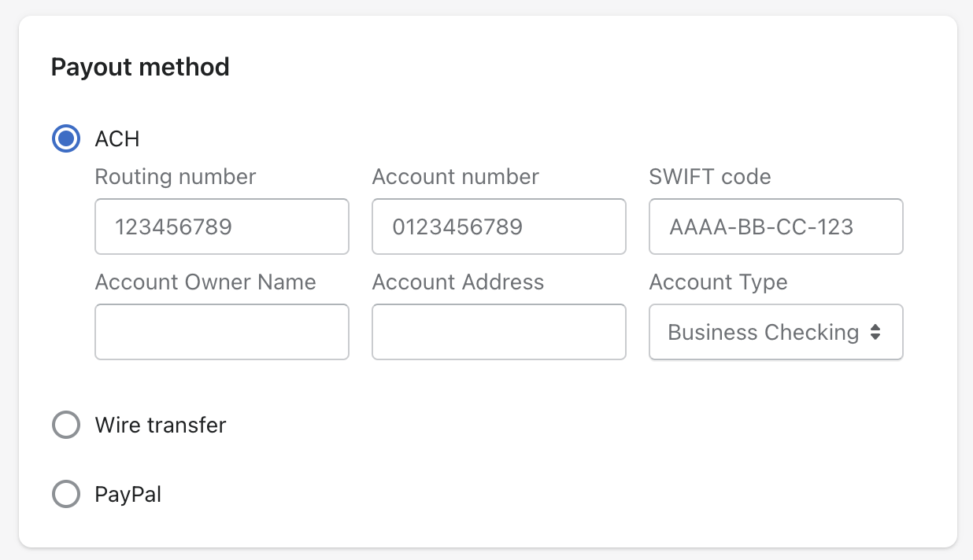Screen dimensions: 973x560
Task: Click the ACH label text
Action: [x=117, y=138]
